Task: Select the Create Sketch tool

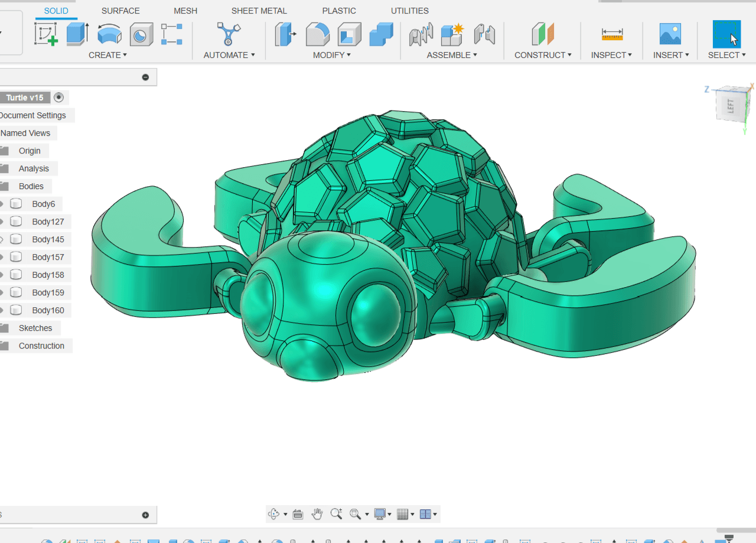Action: pos(46,34)
